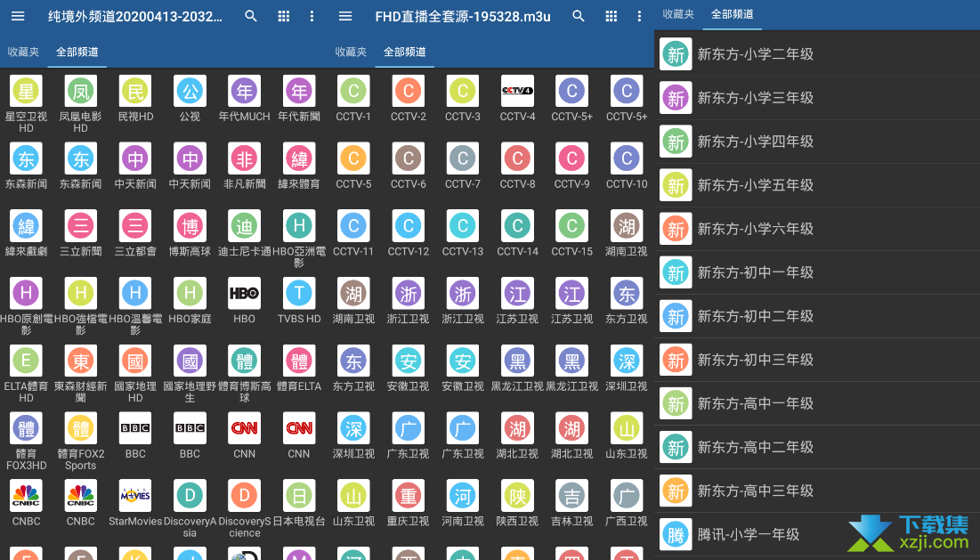Switch grid view in the 纯境外频道 playlist
Viewport: 980px width, 560px height.
(284, 16)
